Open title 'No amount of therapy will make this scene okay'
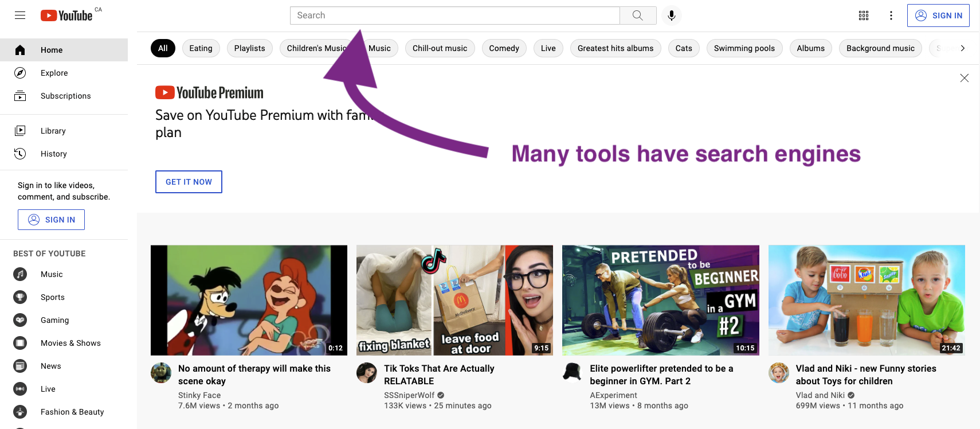Screen dimensions: 980x429 [254, 375]
